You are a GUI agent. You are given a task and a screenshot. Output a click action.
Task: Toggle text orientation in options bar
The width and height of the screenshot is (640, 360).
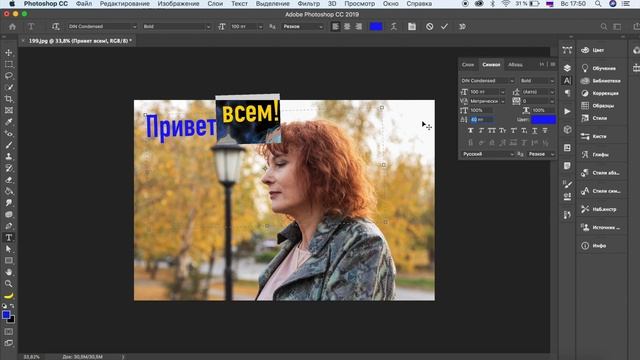(56, 27)
